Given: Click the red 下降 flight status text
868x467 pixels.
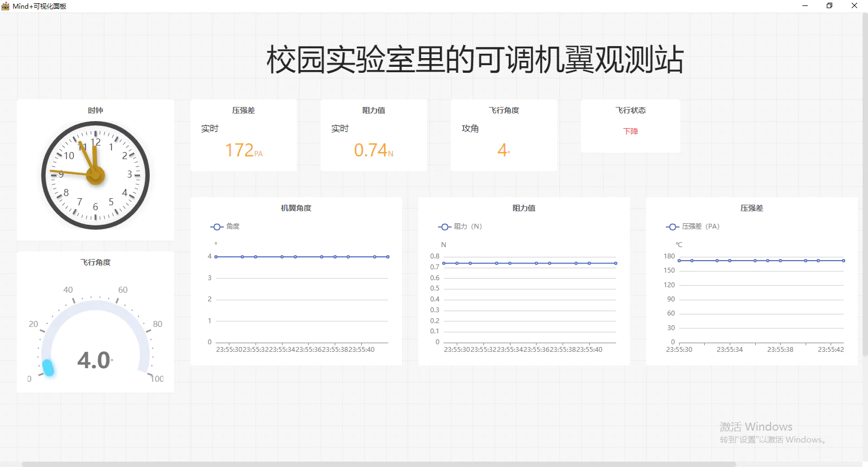Looking at the screenshot, I should [x=630, y=131].
